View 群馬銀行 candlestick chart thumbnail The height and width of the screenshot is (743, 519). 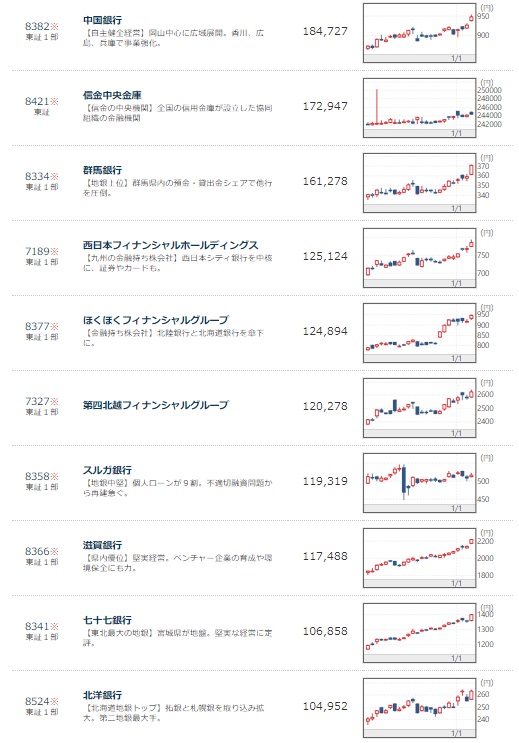point(419,183)
